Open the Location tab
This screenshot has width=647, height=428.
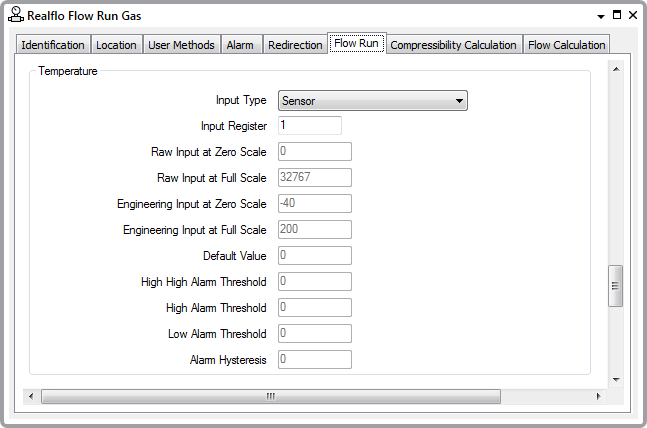click(x=116, y=45)
